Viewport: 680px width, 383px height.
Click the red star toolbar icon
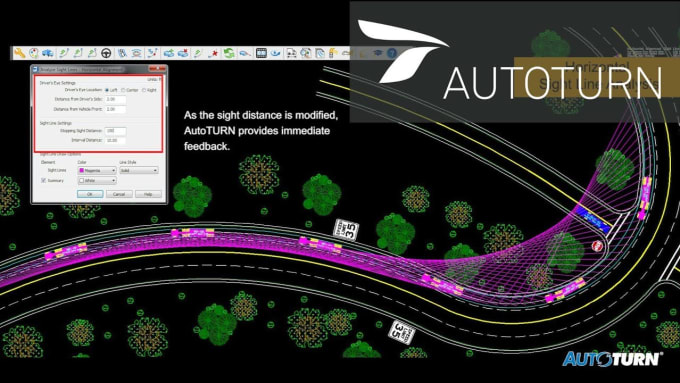(x=213, y=53)
